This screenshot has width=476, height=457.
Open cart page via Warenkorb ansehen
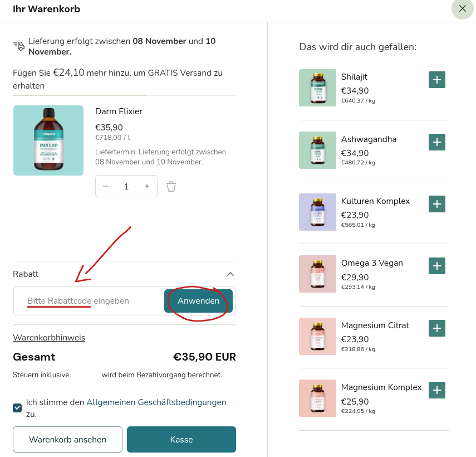coord(67,439)
